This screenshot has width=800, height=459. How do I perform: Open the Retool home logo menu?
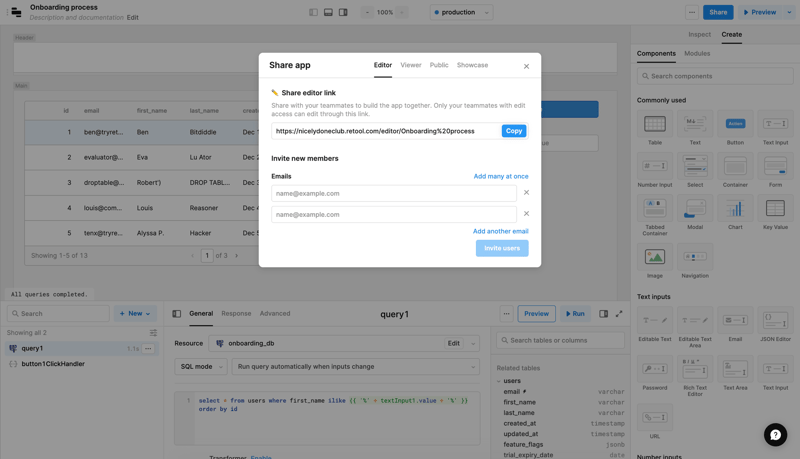16,12
